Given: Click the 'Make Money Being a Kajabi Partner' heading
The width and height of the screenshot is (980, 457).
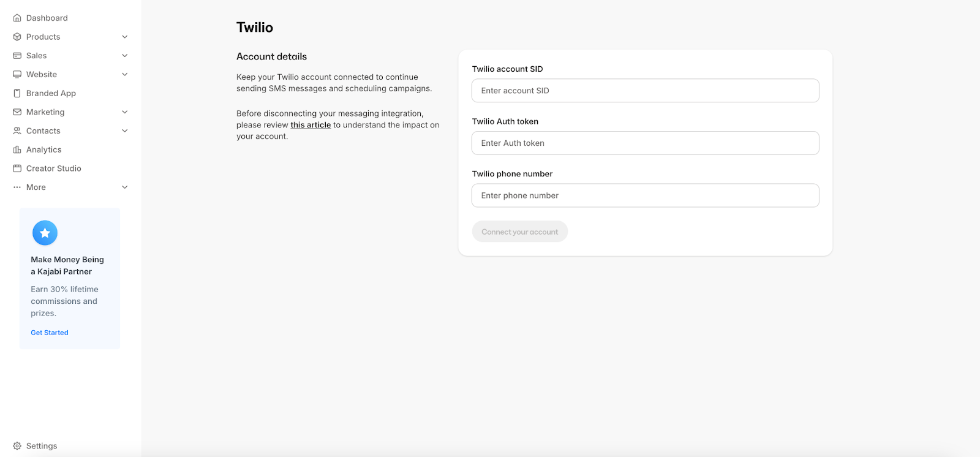Looking at the screenshot, I should click(x=67, y=265).
